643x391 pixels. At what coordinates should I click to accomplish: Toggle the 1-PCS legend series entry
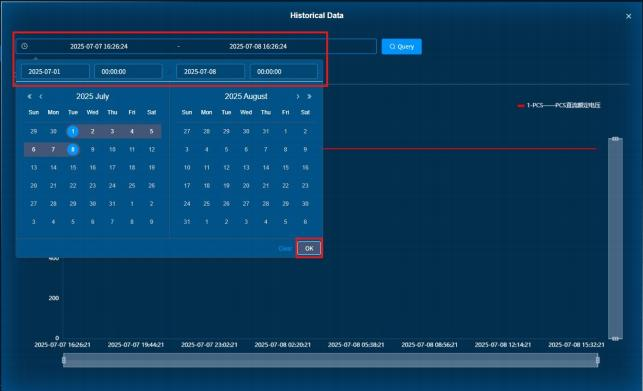pos(559,105)
